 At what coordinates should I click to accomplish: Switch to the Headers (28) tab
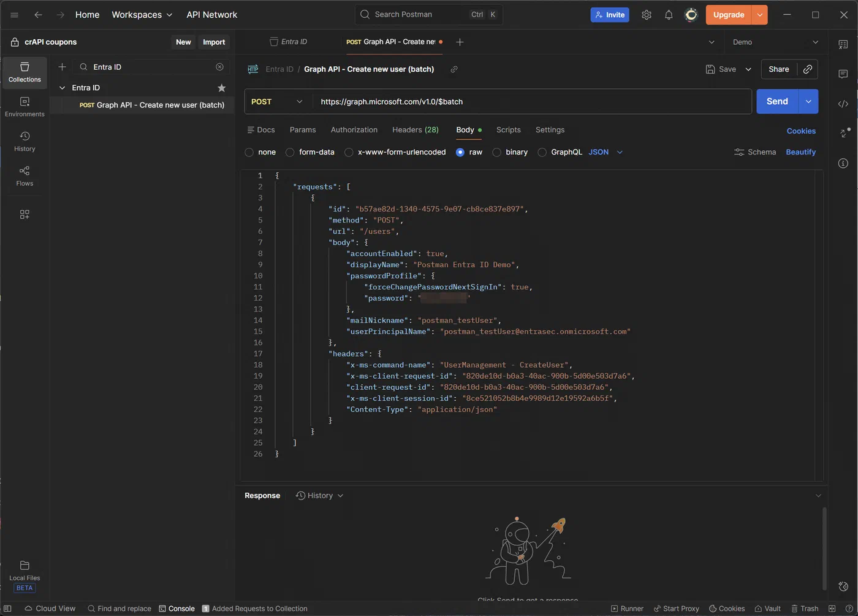pyautogui.click(x=416, y=130)
